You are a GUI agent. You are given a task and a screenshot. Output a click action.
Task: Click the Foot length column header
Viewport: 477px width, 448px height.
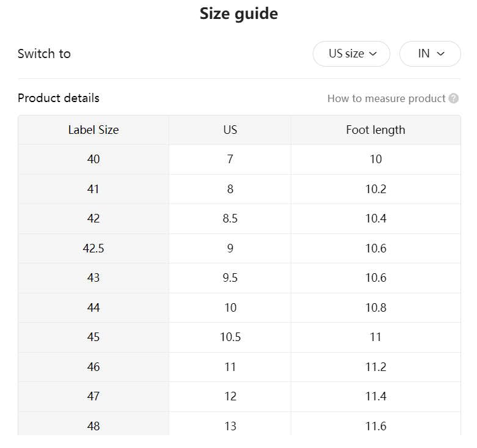(x=376, y=130)
